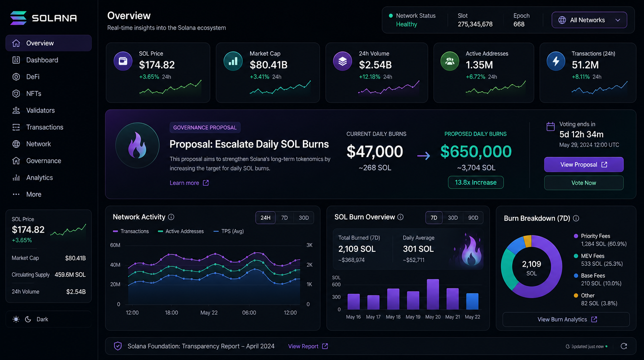Click the More ellipsis icon in sidebar

(16, 194)
